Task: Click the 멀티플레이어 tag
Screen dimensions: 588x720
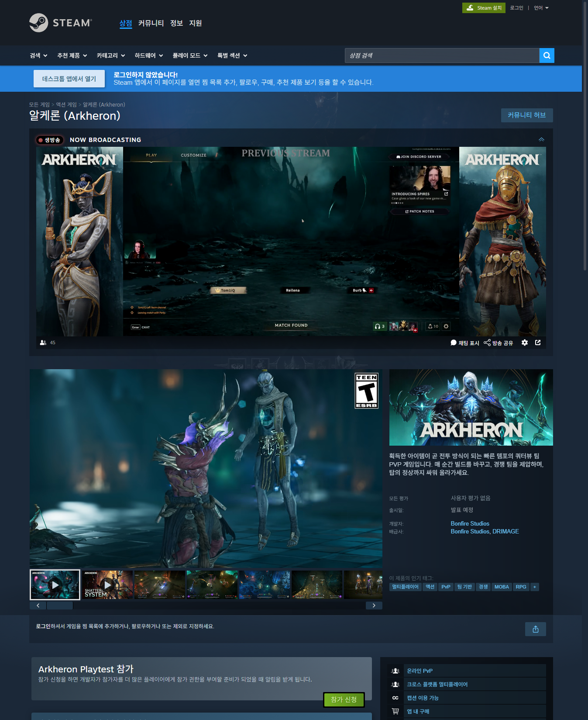Action: [405, 587]
